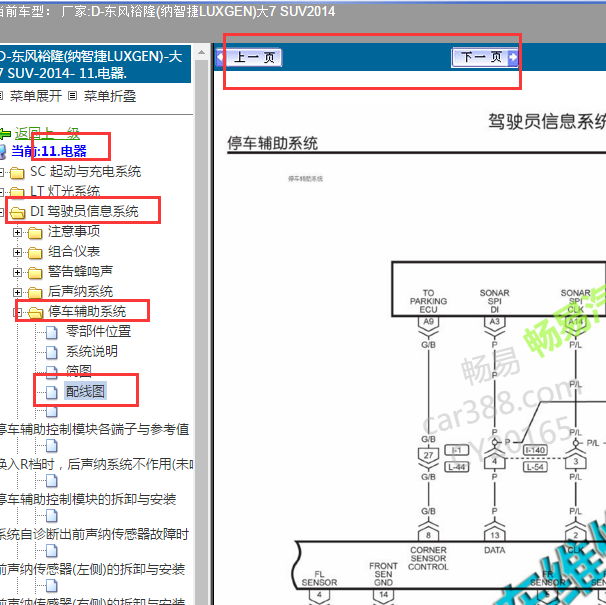Click the L-54 connector label
The height and width of the screenshot is (605, 606).
click(x=535, y=467)
